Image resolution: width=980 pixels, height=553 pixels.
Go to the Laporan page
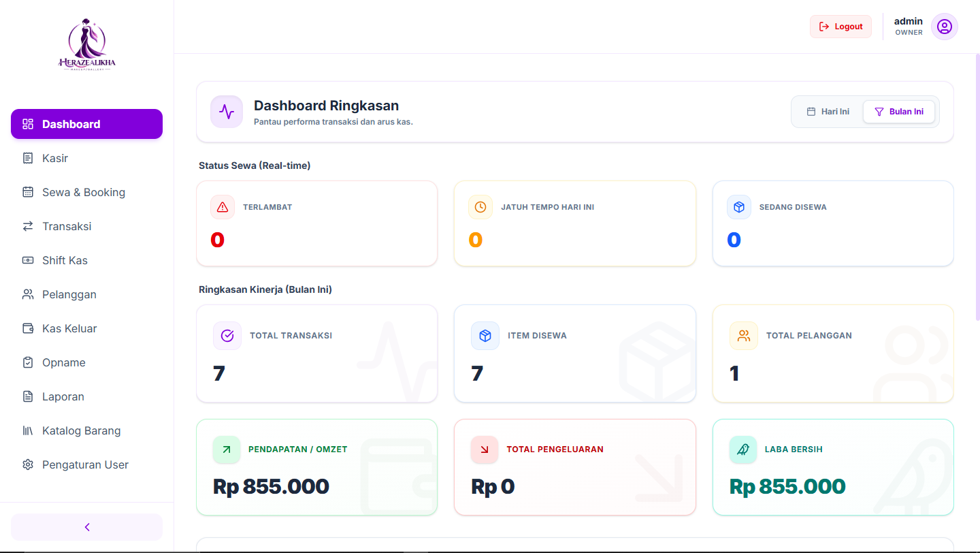[87, 396]
